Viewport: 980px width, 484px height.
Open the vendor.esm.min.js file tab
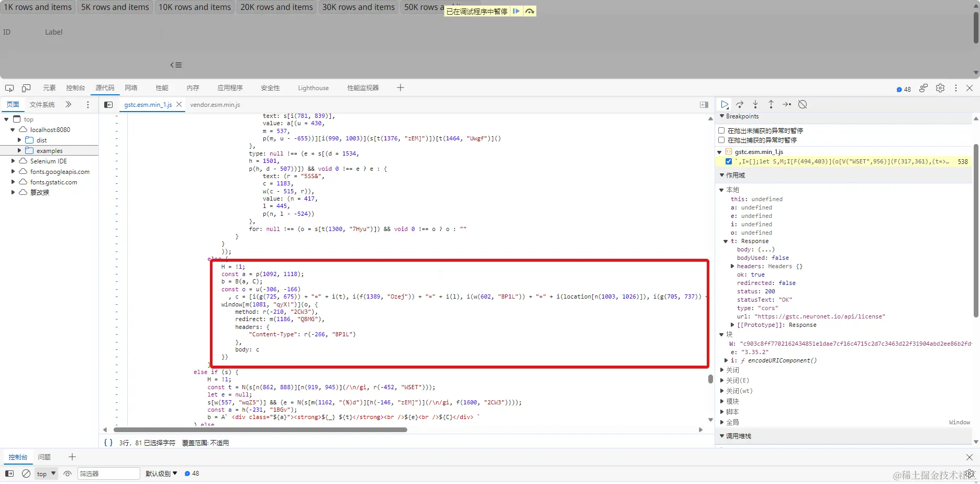click(215, 105)
